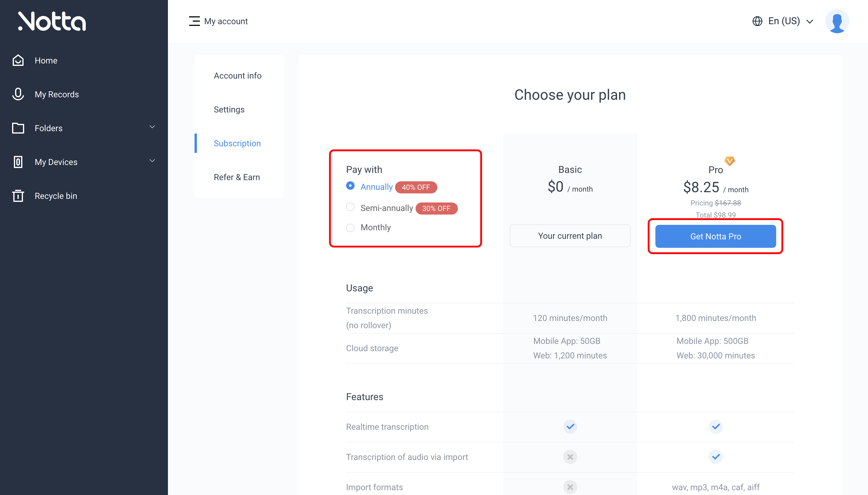Click the Home house icon
868x495 pixels.
tap(18, 60)
